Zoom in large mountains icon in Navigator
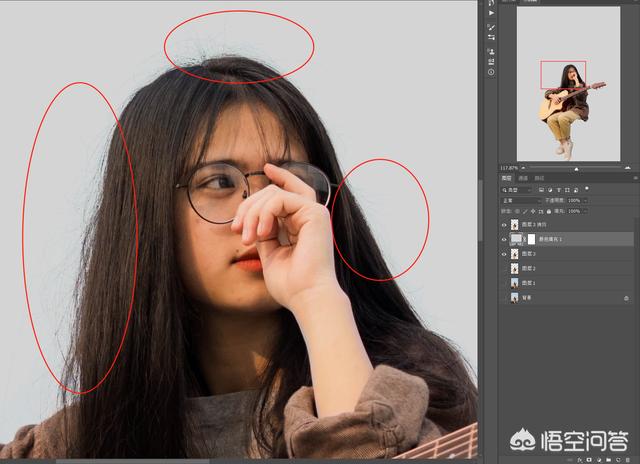640x464 pixels. coord(627,168)
